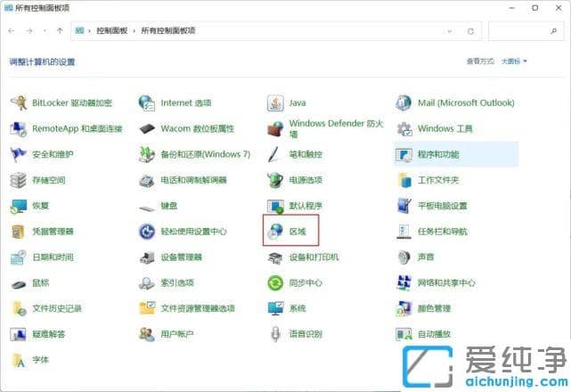Screen dimensions: 571x392
Task: Open 疑难解答 icon
Action: [19, 334]
